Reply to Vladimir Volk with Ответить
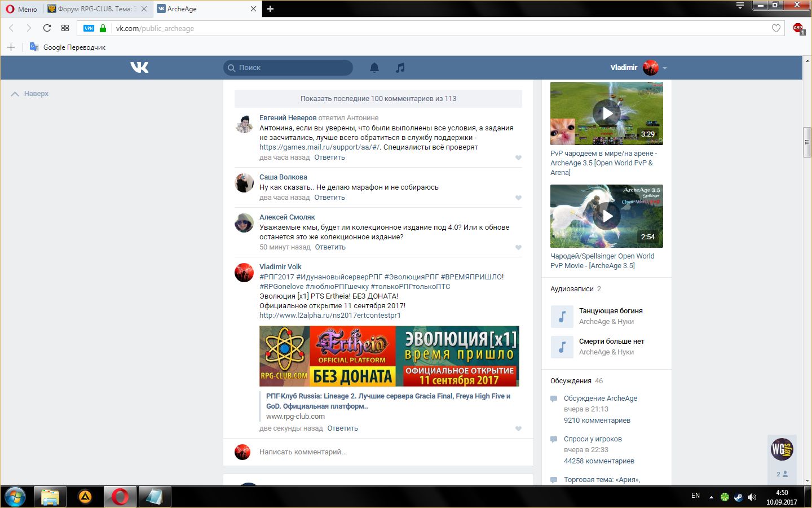Viewport: 812px width, 508px height. coord(342,428)
